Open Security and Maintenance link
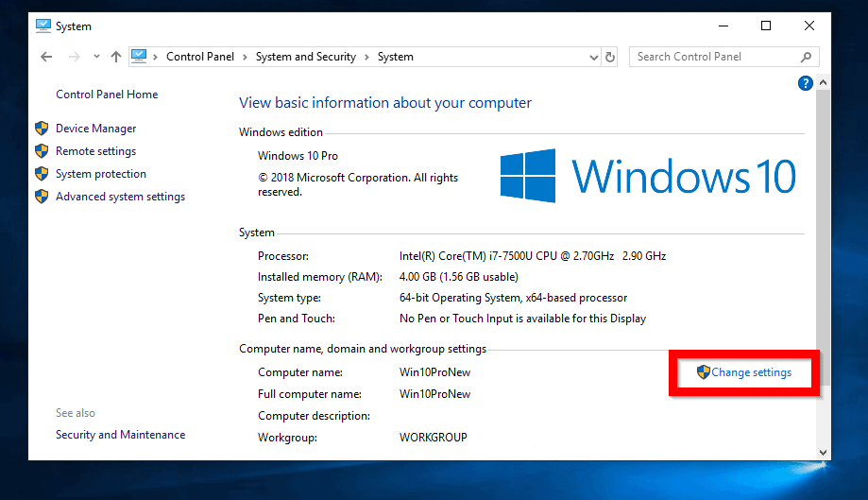This screenshot has width=868, height=500. (x=120, y=435)
